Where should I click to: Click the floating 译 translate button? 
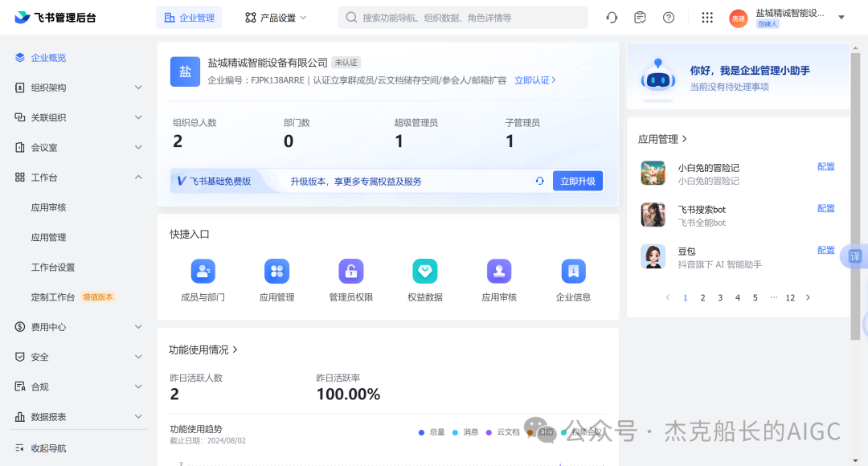coord(854,256)
